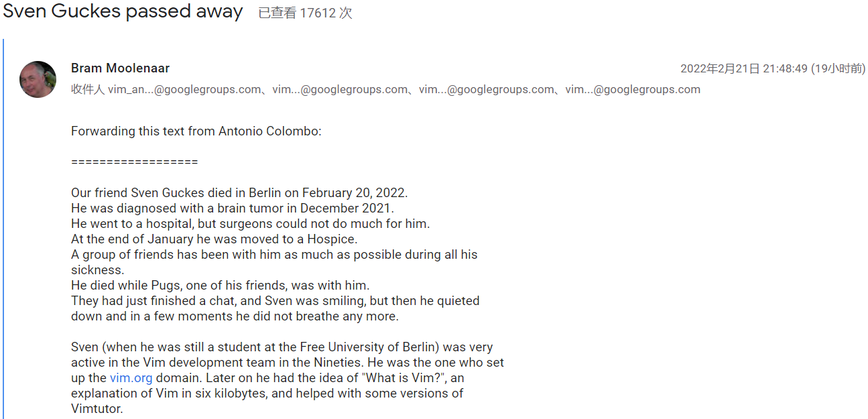Click the sender name Bram Moolenaar

point(120,68)
